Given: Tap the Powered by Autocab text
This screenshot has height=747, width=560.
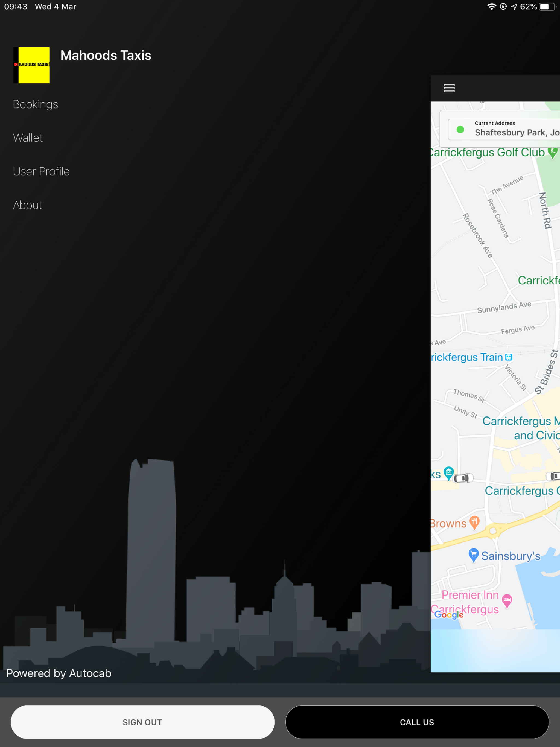Looking at the screenshot, I should 59,673.
